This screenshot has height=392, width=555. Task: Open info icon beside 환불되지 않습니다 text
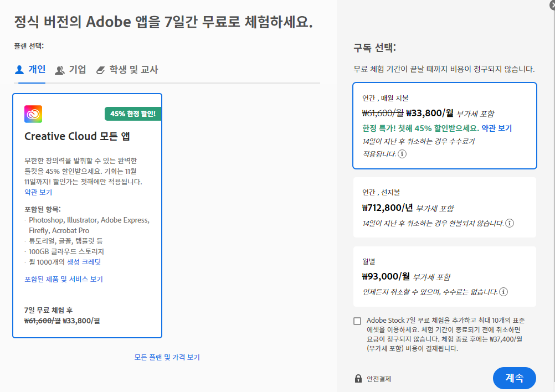click(x=510, y=223)
